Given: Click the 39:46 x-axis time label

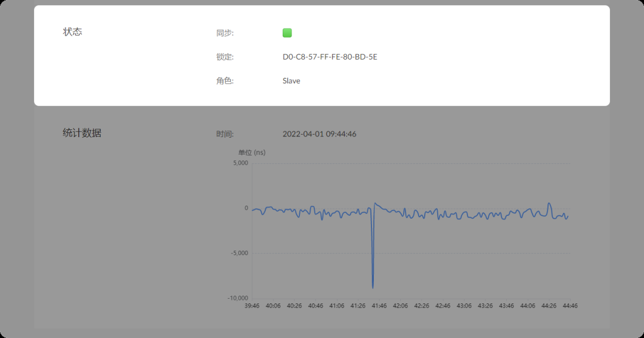Looking at the screenshot, I should pyautogui.click(x=252, y=306).
